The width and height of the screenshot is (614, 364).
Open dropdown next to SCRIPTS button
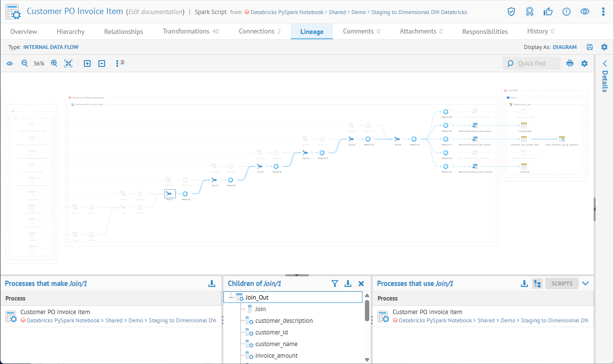[x=585, y=284]
